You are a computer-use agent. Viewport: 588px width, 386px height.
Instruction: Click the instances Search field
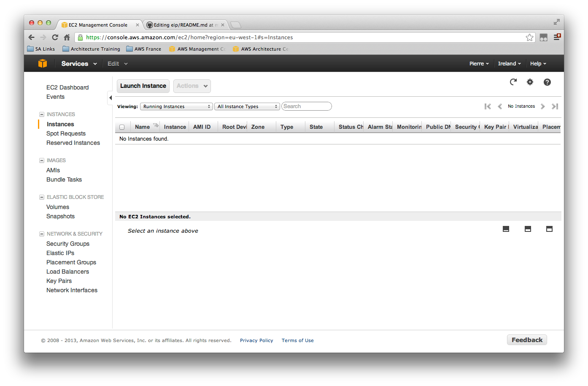[x=307, y=106]
